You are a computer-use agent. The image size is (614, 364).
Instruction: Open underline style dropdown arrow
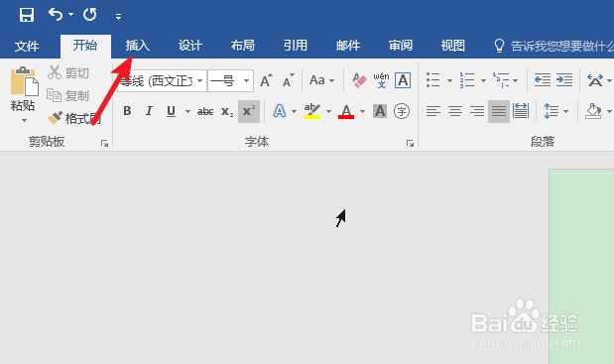(x=187, y=111)
